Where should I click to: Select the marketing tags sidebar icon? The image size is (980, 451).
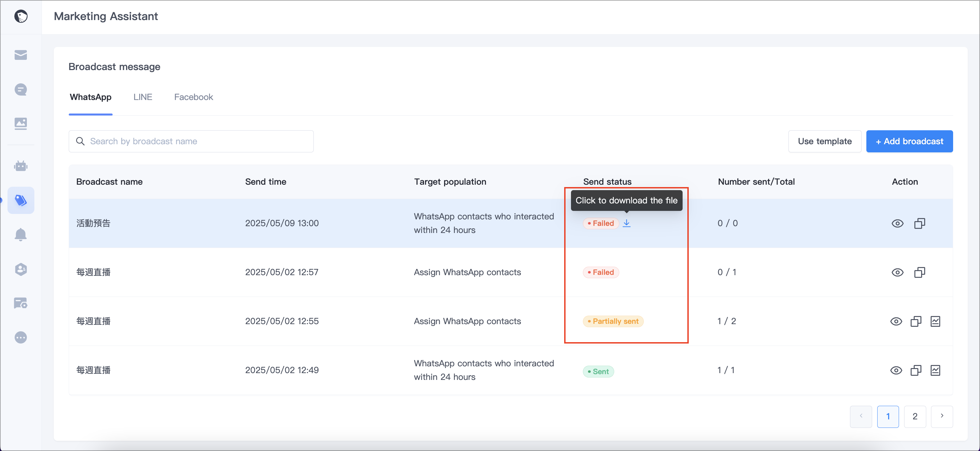[x=21, y=200]
